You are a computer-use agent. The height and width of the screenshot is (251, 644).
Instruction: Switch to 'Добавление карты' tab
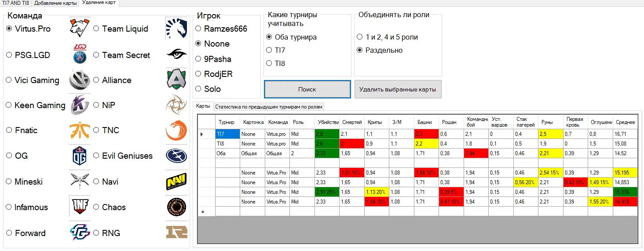pos(55,3)
